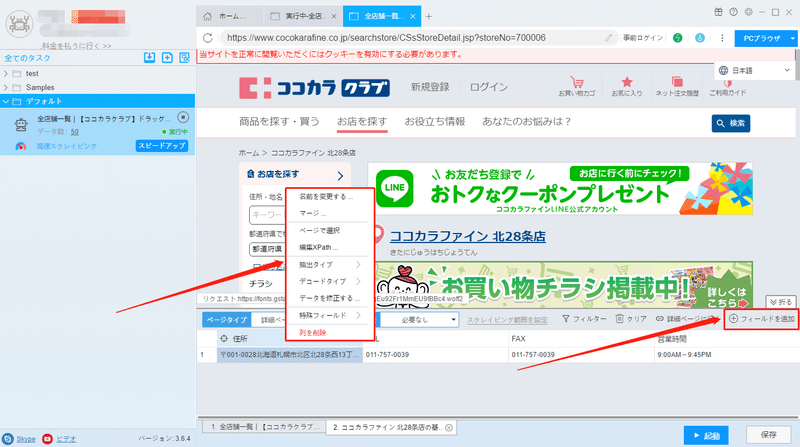Image resolution: width=800 pixels, height=447 pixels.
Task: Open help via the question mark icon
Action: tap(733, 12)
